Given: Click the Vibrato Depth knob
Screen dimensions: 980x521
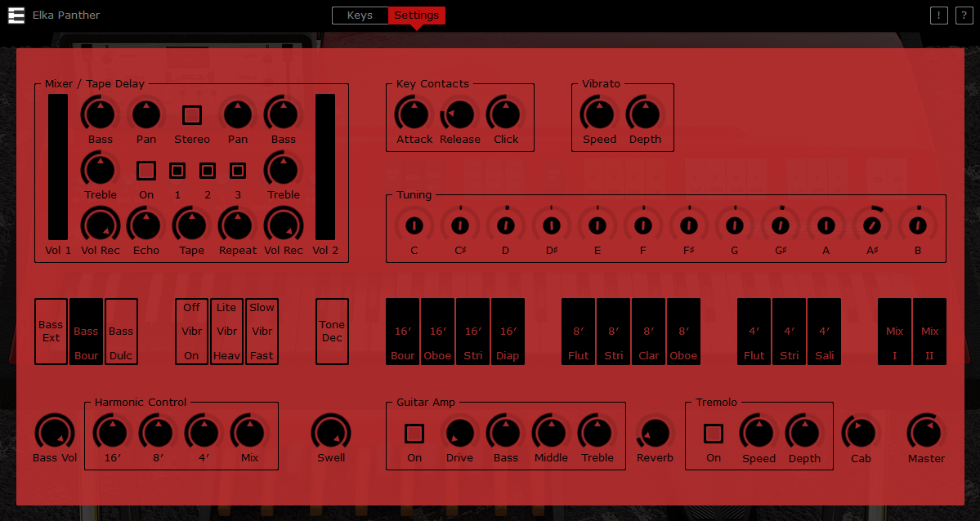Looking at the screenshot, I should pyautogui.click(x=645, y=114).
